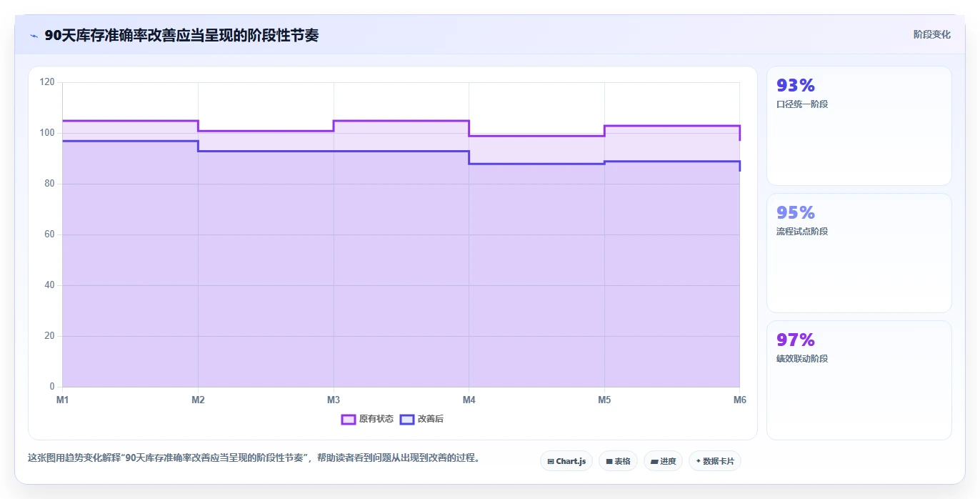Viewport: 980px width, 499px height.
Task: Click the 120 y-axis value
Action: click(x=48, y=82)
